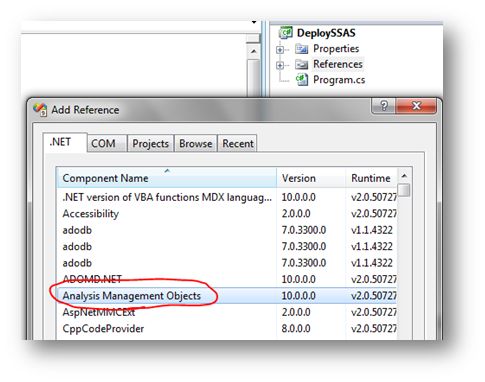Select References node in Solution Explorer

(338, 64)
